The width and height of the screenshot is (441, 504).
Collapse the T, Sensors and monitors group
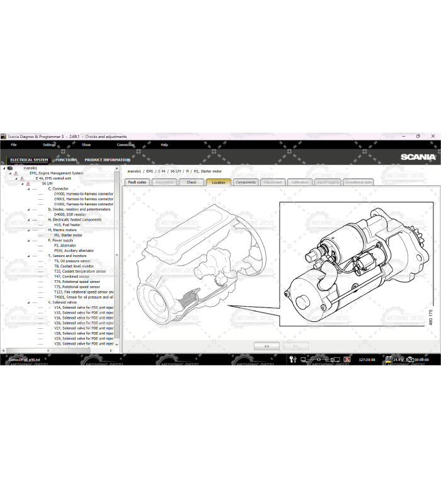point(28,256)
